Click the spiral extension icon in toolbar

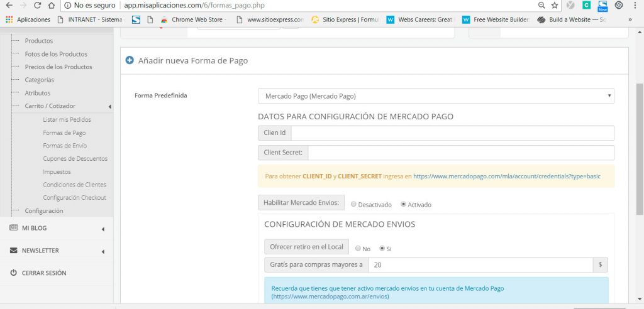(x=619, y=5)
